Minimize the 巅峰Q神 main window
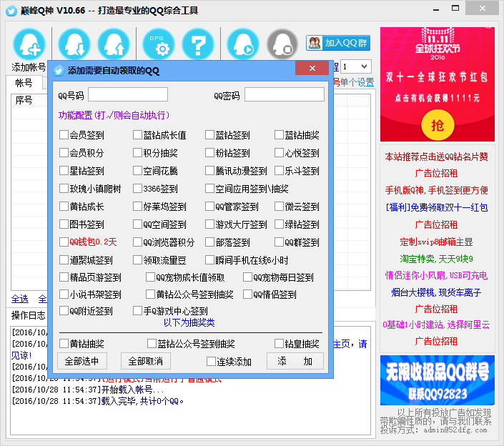This screenshot has height=446, width=504. (436, 9)
